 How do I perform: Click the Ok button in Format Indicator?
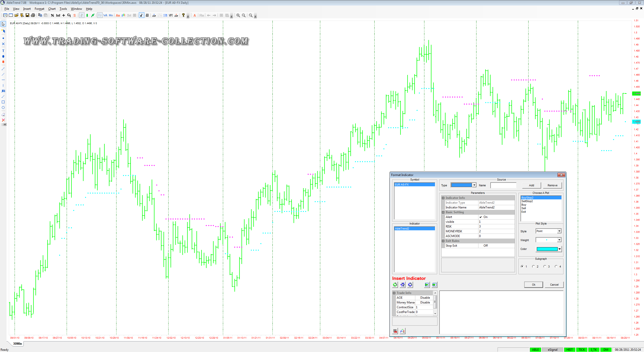(533, 285)
